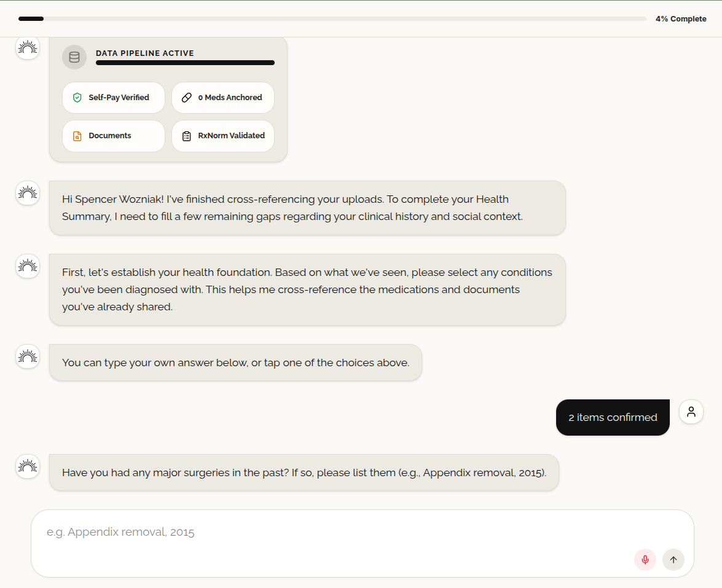Viewport: 722px width, 588px height.
Task: Click the "First, let's establish your health foundation" message
Action: tap(307, 289)
